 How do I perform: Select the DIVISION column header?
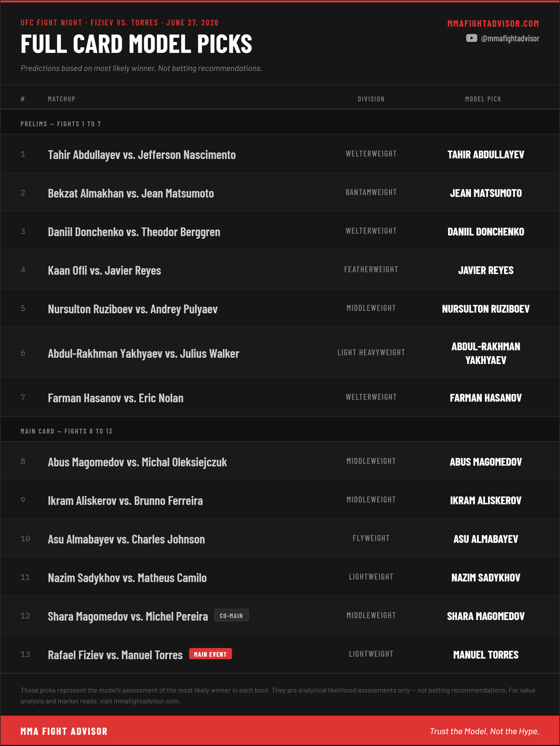pos(371,99)
